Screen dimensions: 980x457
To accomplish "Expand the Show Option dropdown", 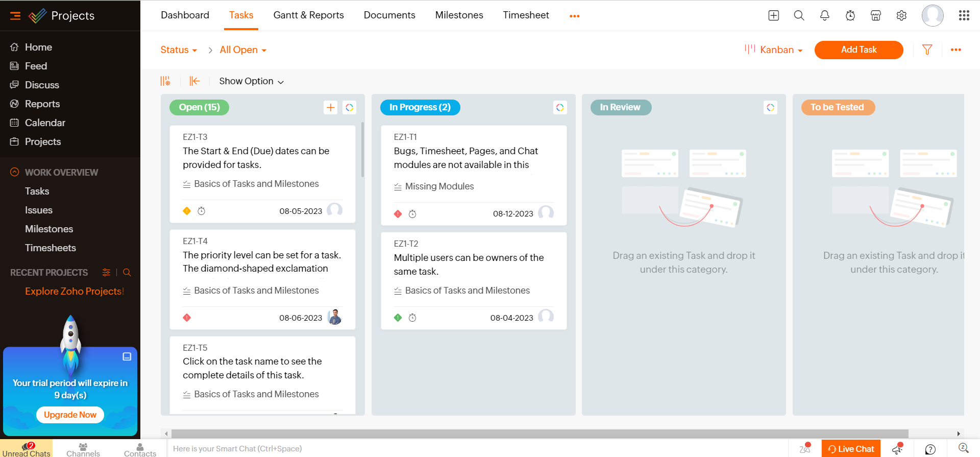I will (x=251, y=81).
